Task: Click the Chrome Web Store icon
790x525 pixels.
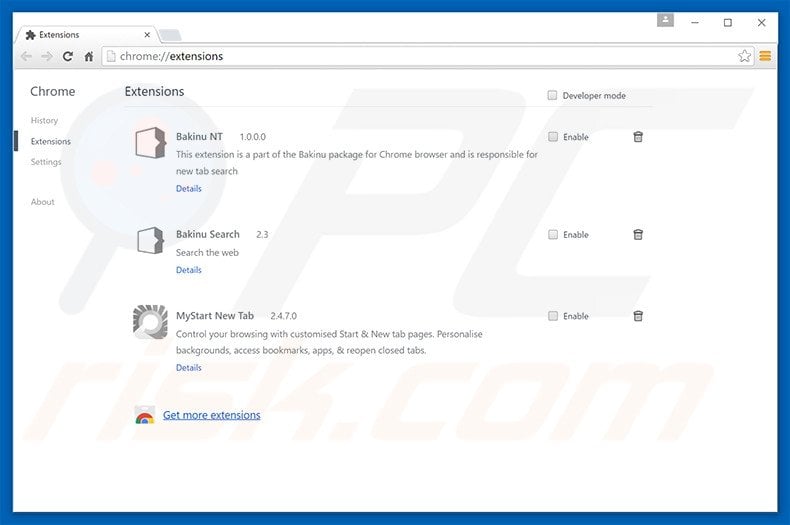Action: click(x=145, y=415)
